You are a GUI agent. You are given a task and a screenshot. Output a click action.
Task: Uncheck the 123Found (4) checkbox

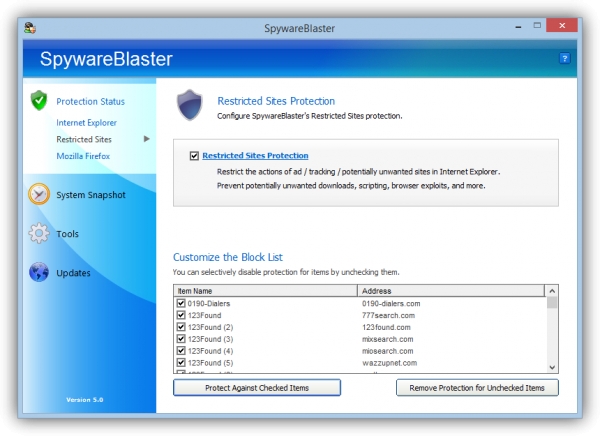click(181, 351)
